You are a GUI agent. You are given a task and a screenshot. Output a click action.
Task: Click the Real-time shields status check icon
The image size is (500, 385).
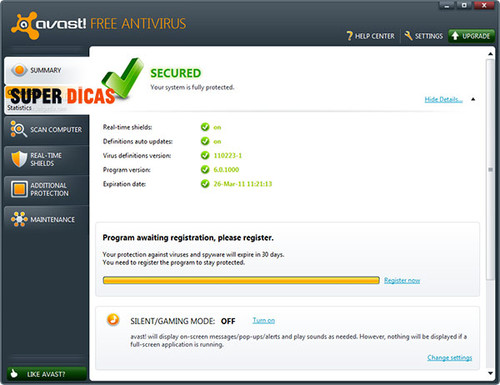click(x=205, y=127)
